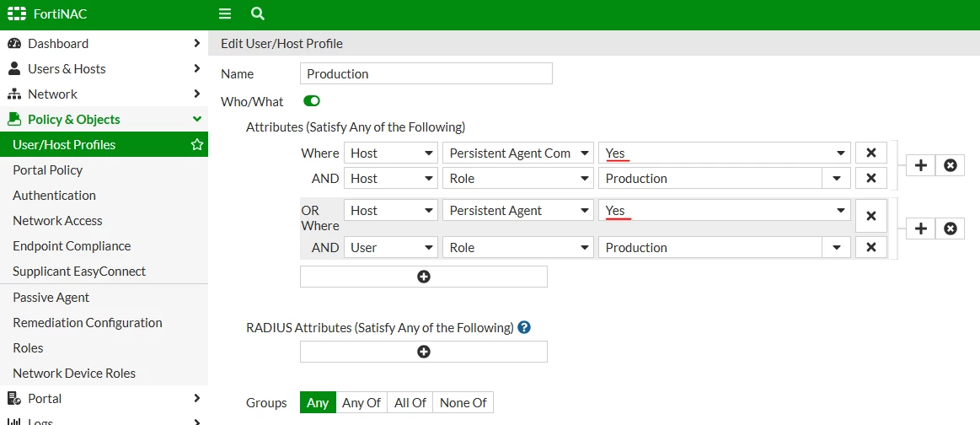Toggle the Who/What switch

point(312,100)
